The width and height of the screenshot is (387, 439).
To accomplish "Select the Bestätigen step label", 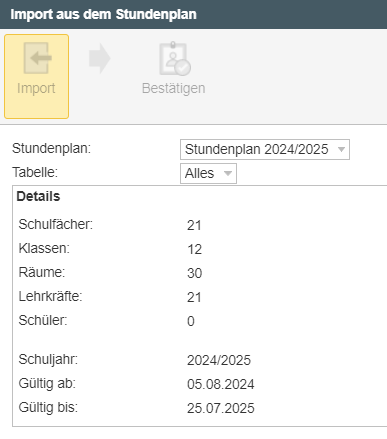I will point(173,88).
